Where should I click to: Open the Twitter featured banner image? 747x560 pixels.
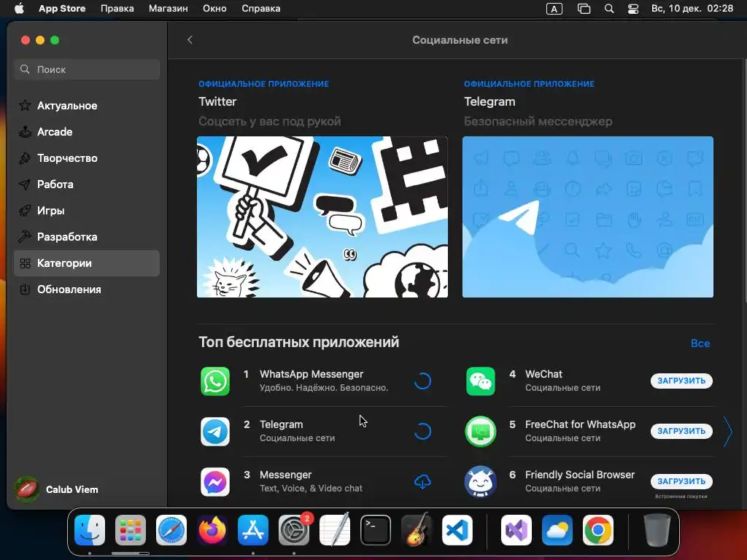322,217
